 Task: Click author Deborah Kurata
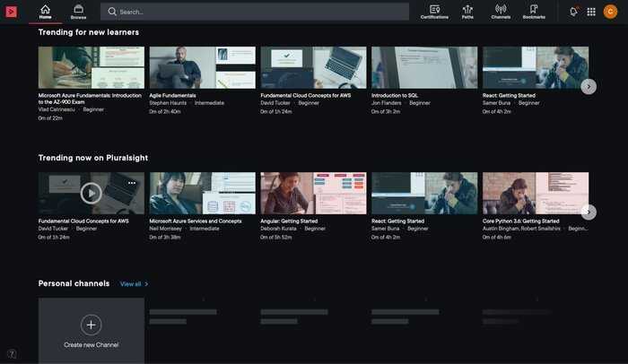coord(278,229)
